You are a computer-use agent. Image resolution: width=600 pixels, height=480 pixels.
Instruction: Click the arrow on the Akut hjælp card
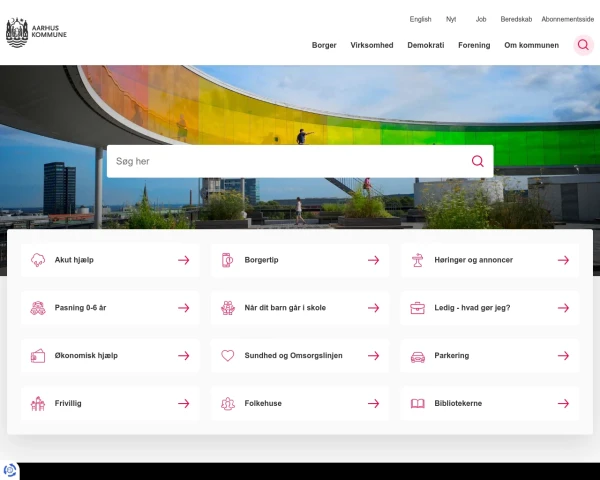tap(184, 260)
